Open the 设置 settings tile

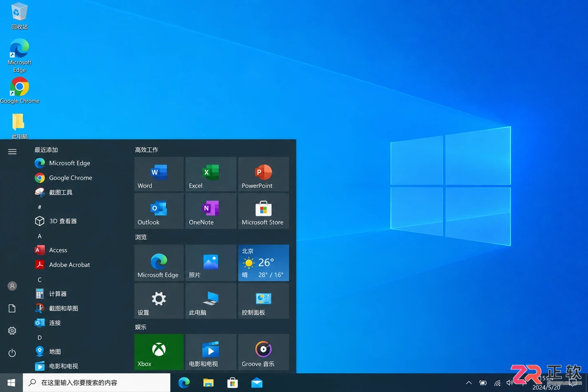click(159, 301)
